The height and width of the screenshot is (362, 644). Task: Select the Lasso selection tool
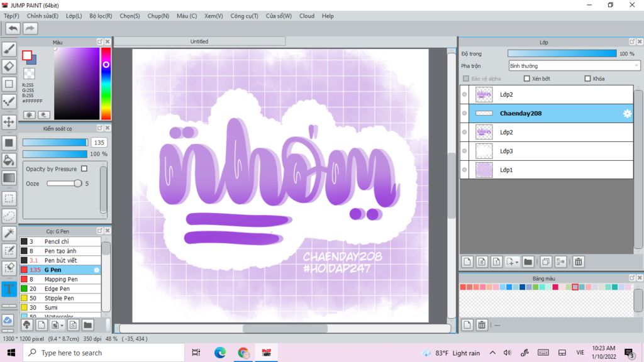pos(9,216)
